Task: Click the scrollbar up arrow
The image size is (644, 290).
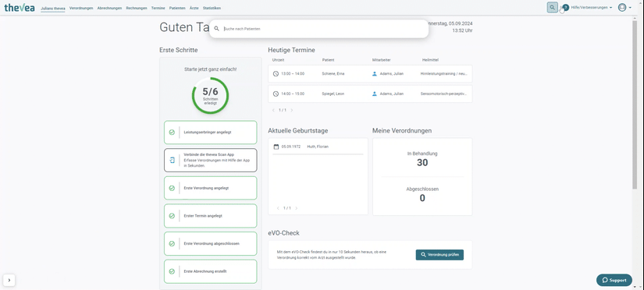Action: pyautogui.click(x=635, y=18)
